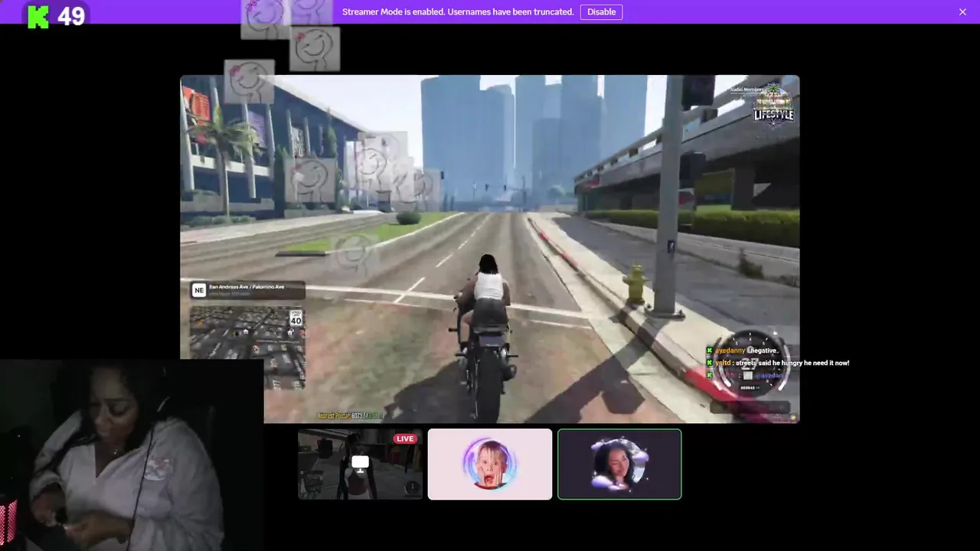Image resolution: width=980 pixels, height=551 pixels.
Task: Open the LIVE stream thumbnail
Action: 360,464
